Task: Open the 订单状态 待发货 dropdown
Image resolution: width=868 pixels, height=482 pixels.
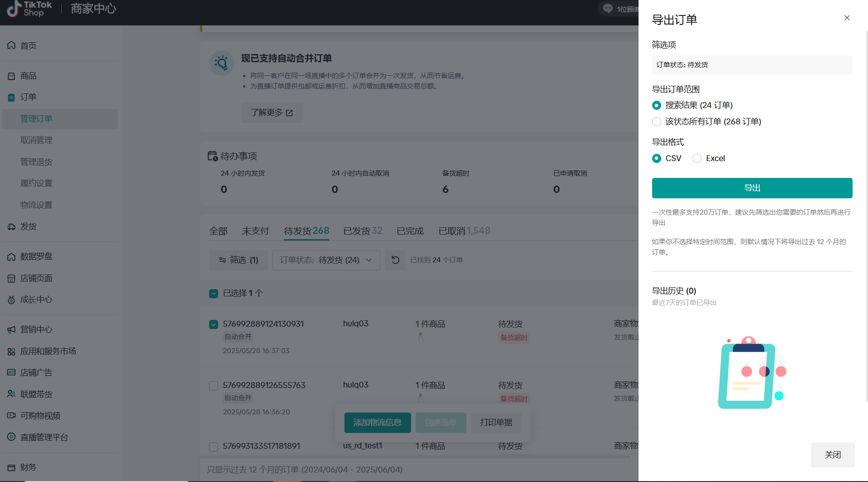Action: click(326, 260)
